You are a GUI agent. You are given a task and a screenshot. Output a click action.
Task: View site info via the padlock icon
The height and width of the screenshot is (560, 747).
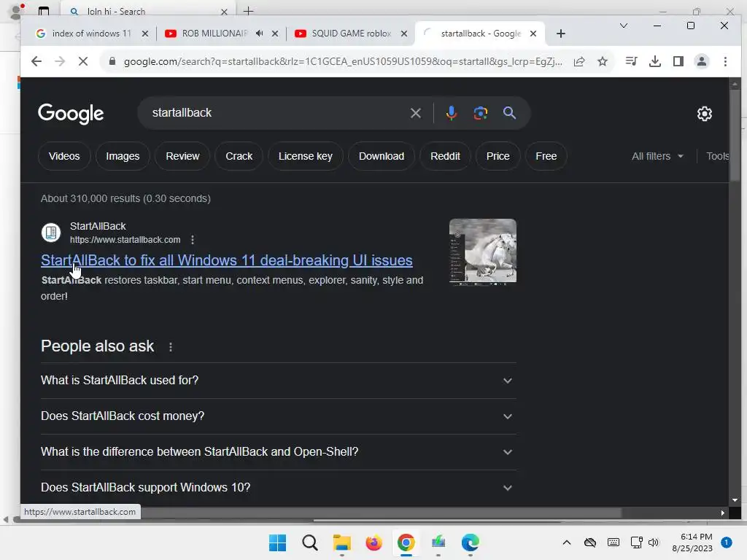(112, 61)
